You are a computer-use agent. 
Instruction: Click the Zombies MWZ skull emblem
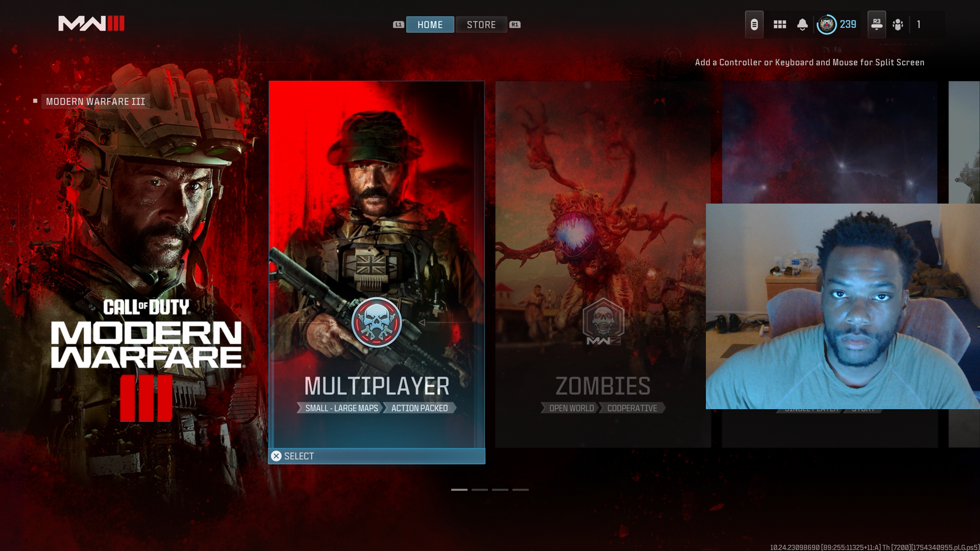[x=603, y=322]
